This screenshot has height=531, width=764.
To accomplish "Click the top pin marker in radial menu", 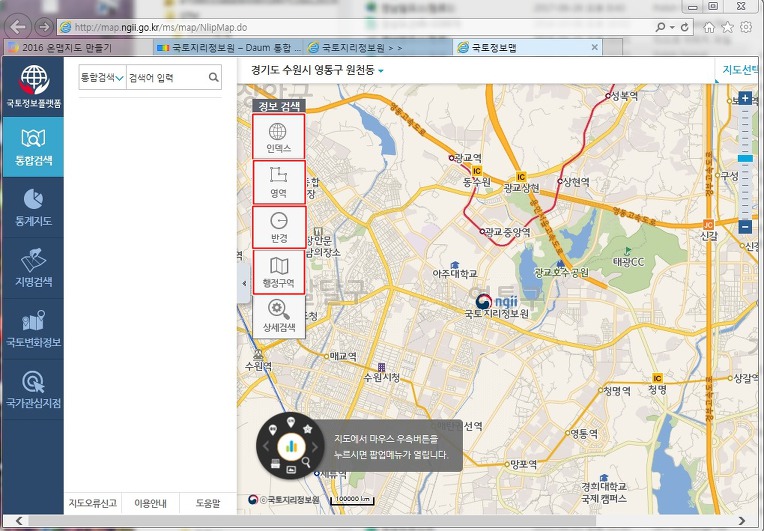I will point(291,422).
